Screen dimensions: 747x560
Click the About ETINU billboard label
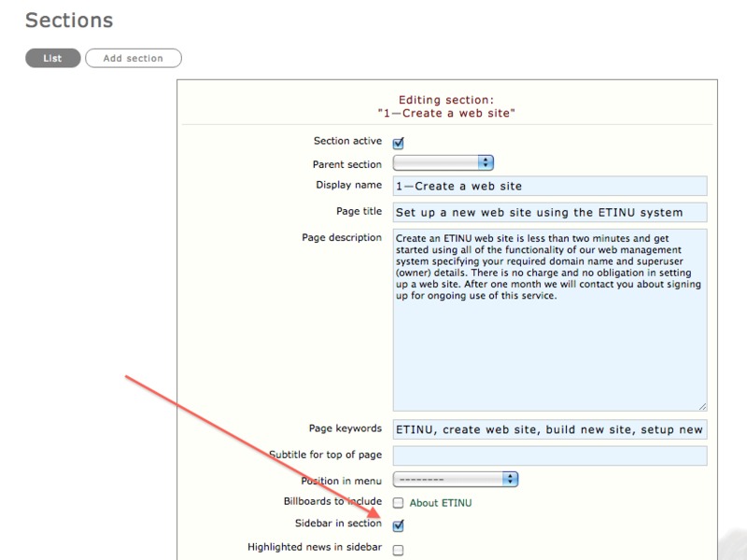click(x=440, y=503)
